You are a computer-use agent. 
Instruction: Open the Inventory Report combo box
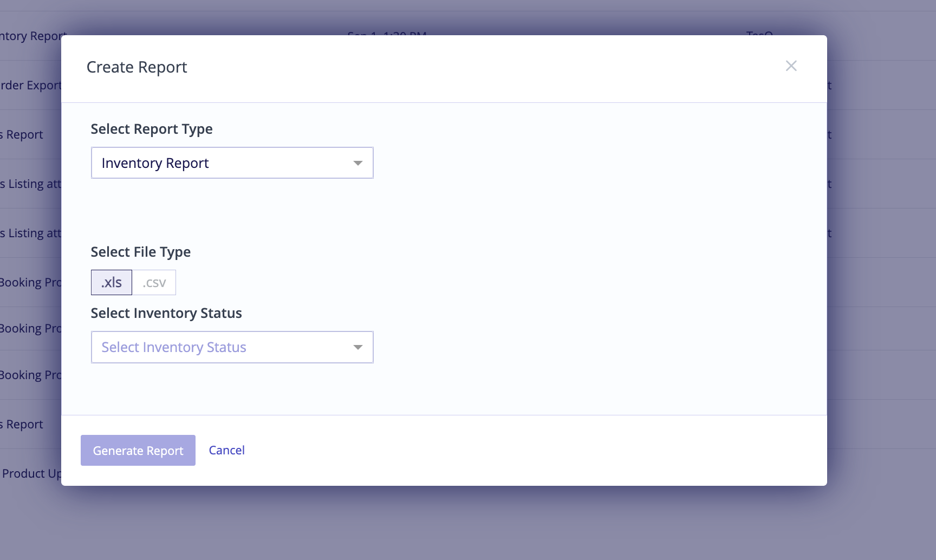232,163
